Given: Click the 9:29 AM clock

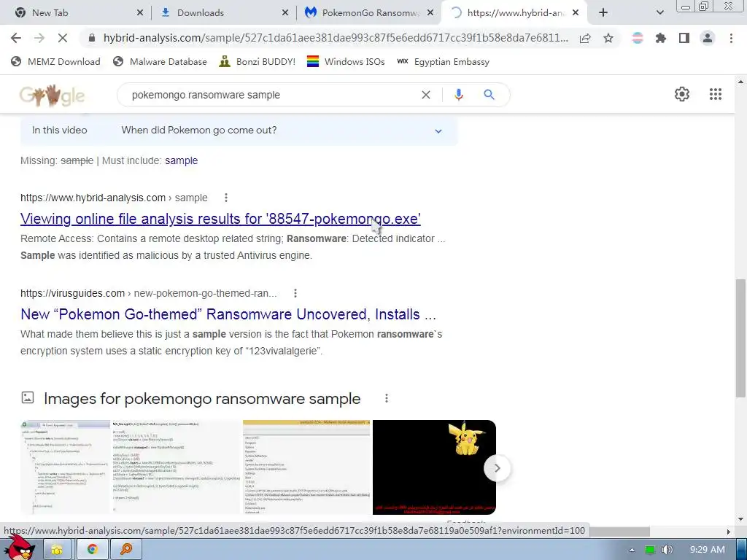Looking at the screenshot, I should click(x=707, y=550).
